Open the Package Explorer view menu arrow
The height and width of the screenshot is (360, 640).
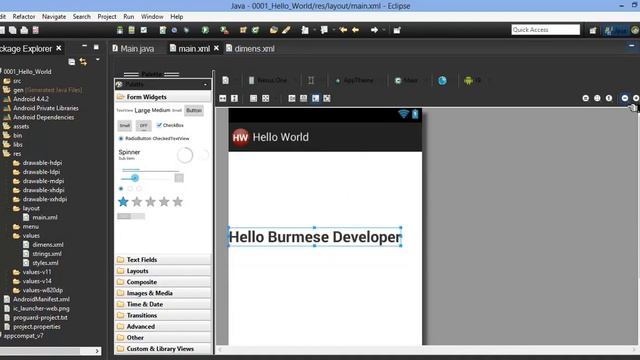(x=98, y=60)
